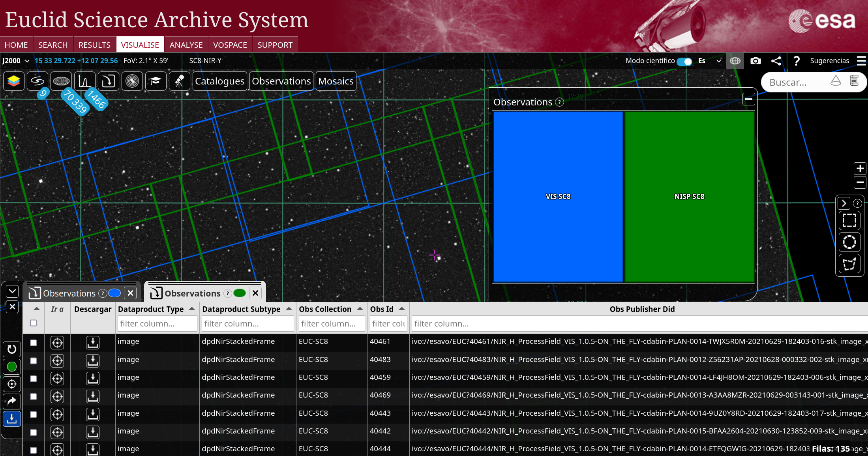The height and width of the screenshot is (456, 868).
Task: Open the graduation cap publications icon
Action: (x=156, y=81)
